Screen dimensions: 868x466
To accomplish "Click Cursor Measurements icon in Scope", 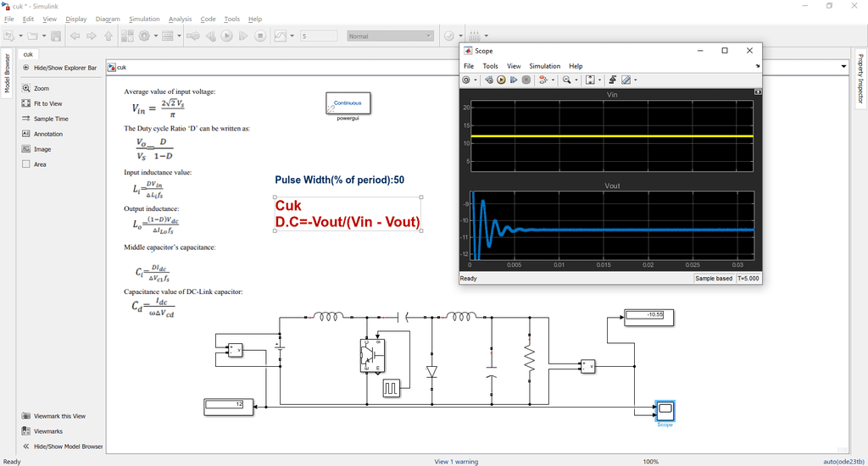I will coord(626,80).
